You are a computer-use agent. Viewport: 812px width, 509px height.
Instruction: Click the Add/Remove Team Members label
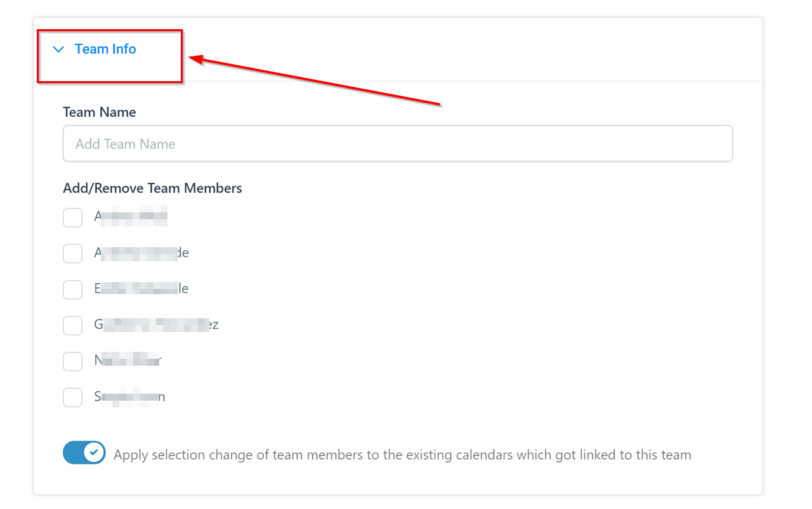tap(152, 188)
